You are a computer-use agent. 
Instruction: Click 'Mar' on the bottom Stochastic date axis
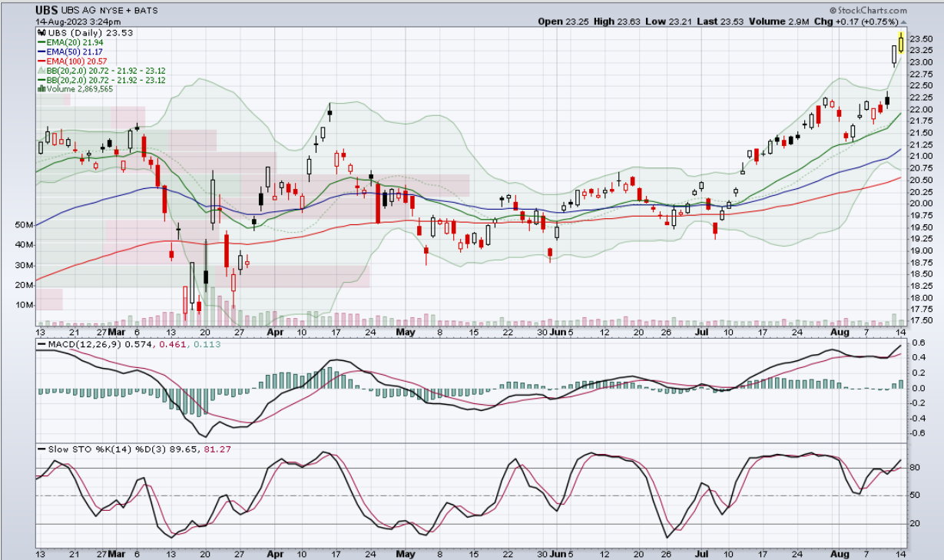(x=116, y=553)
